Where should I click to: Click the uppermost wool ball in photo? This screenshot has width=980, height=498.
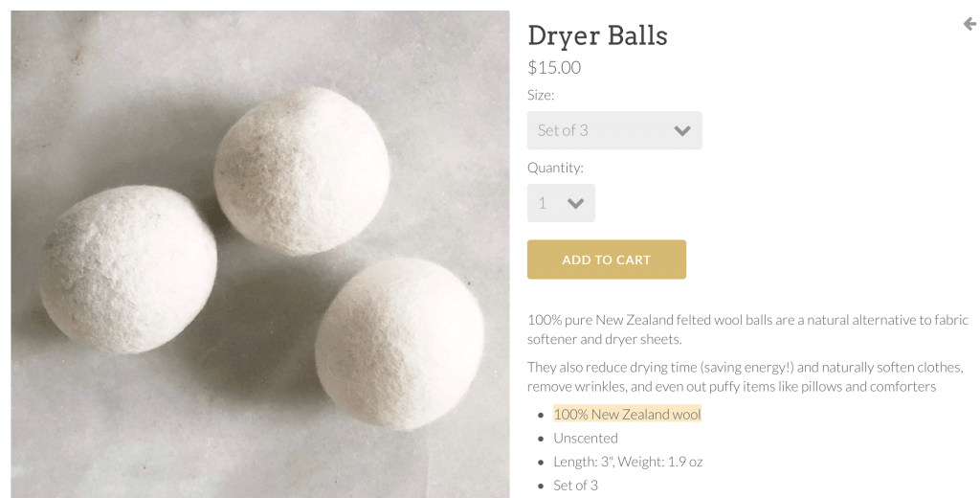[301, 170]
